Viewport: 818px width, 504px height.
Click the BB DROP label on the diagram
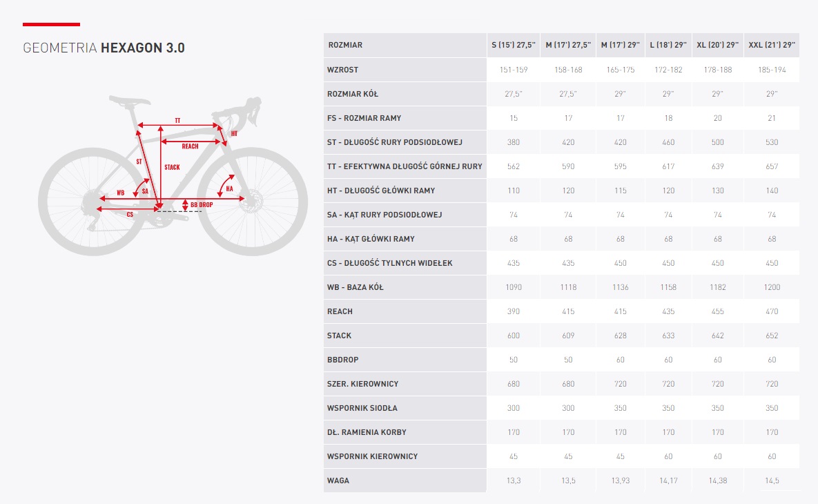click(202, 205)
